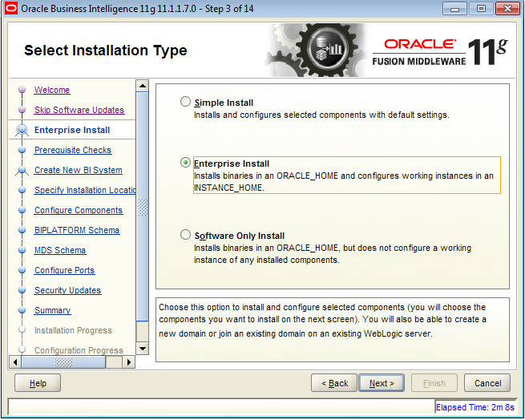Minimize the installer window

click(454, 8)
